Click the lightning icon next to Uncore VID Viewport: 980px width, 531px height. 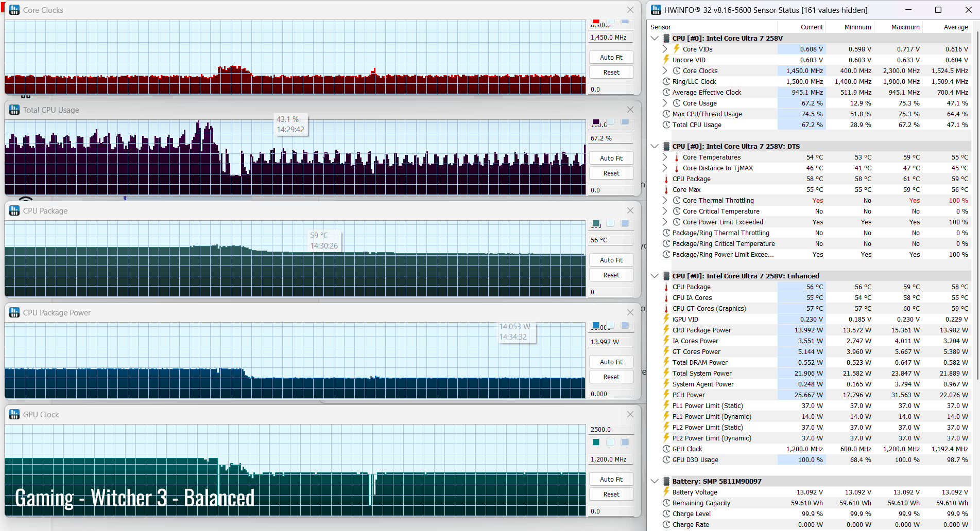(x=666, y=60)
